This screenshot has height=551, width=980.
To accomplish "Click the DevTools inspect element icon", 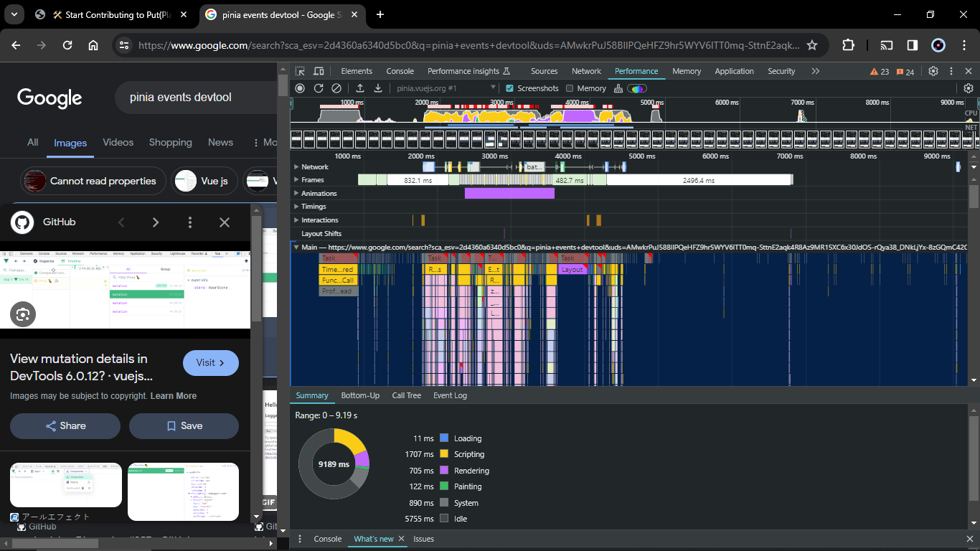I will pos(300,71).
